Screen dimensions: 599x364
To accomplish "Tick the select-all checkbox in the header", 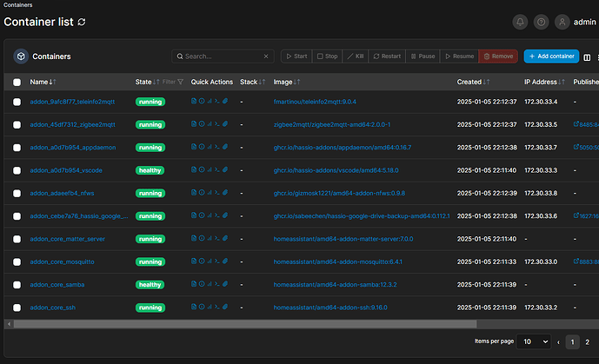I will [17, 83].
